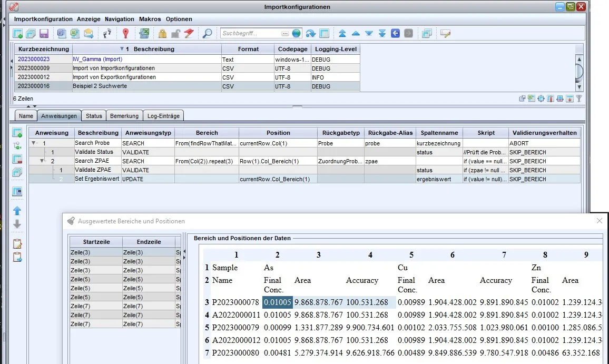Move instruction up with blue arrow

pos(17,211)
